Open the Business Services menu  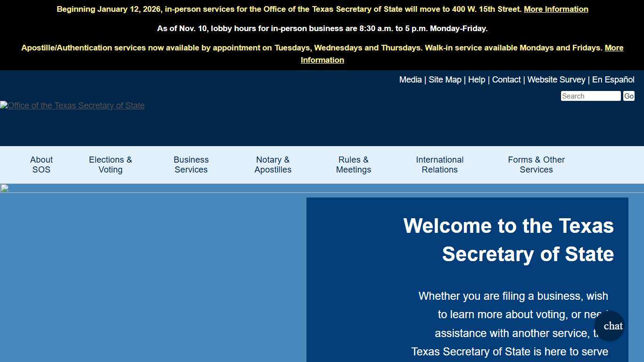click(191, 165)
